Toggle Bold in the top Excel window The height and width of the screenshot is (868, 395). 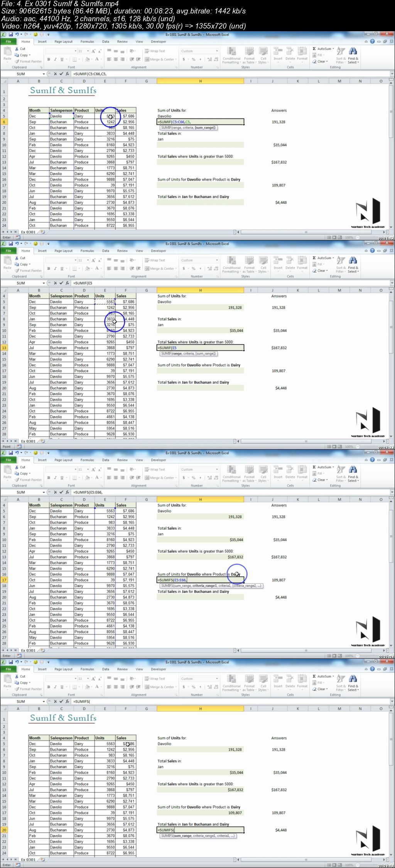(49, 59)
